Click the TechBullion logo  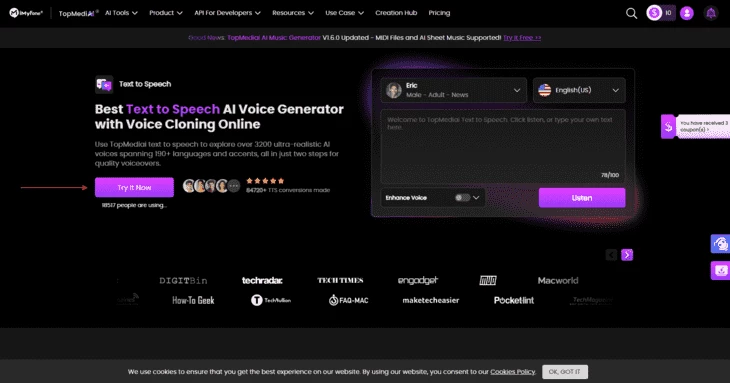271,300
